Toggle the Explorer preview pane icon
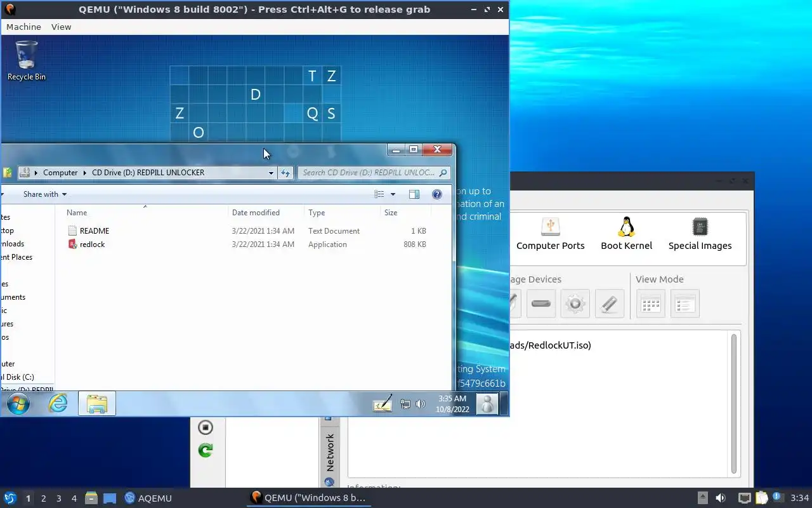Image resolution: width=812 pixels, height=508 pixels. (x=414, y=194)
